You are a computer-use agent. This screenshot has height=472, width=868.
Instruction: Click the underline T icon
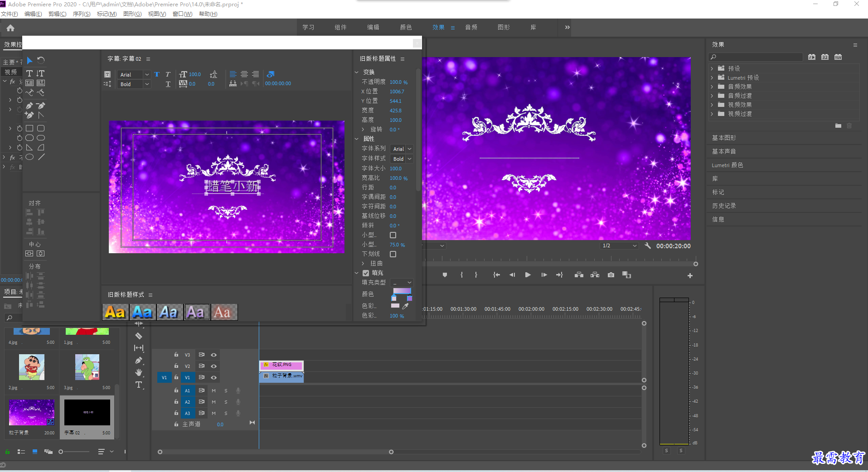pos(168,84)
